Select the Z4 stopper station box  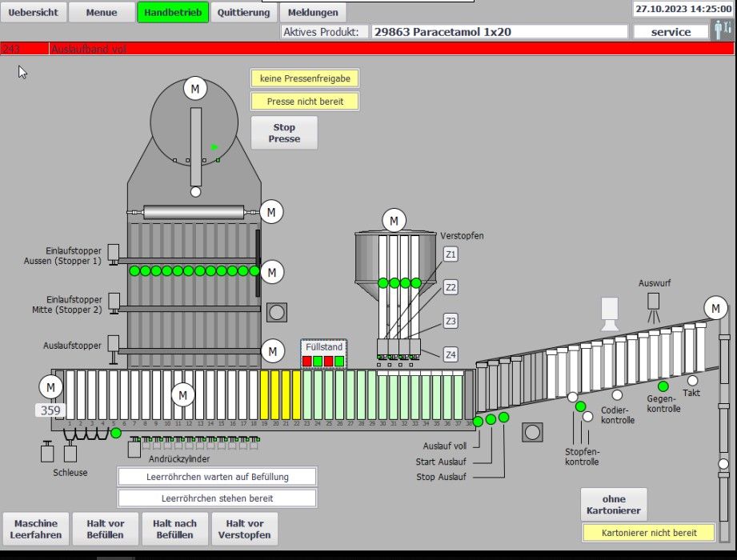[451, 354]
